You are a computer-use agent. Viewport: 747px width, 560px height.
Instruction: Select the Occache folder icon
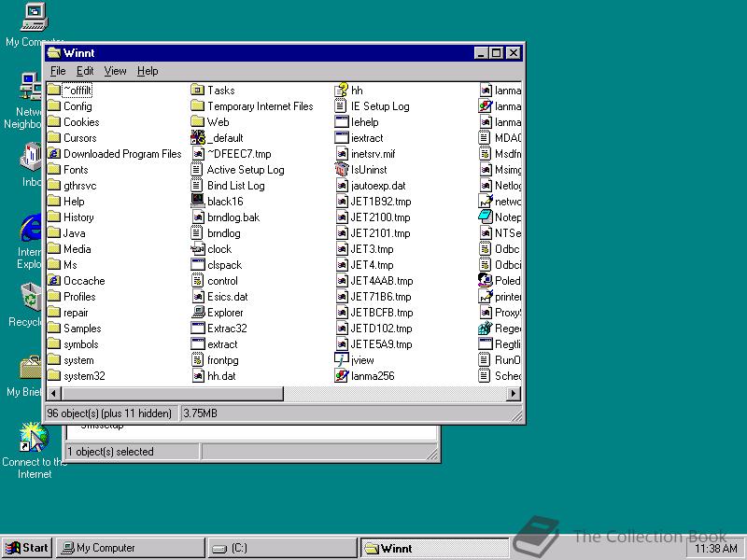(54, 281)
